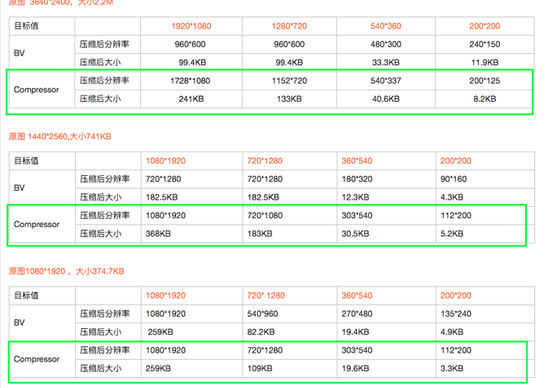Click the 180*320 resolution cell

pos(357,179)
